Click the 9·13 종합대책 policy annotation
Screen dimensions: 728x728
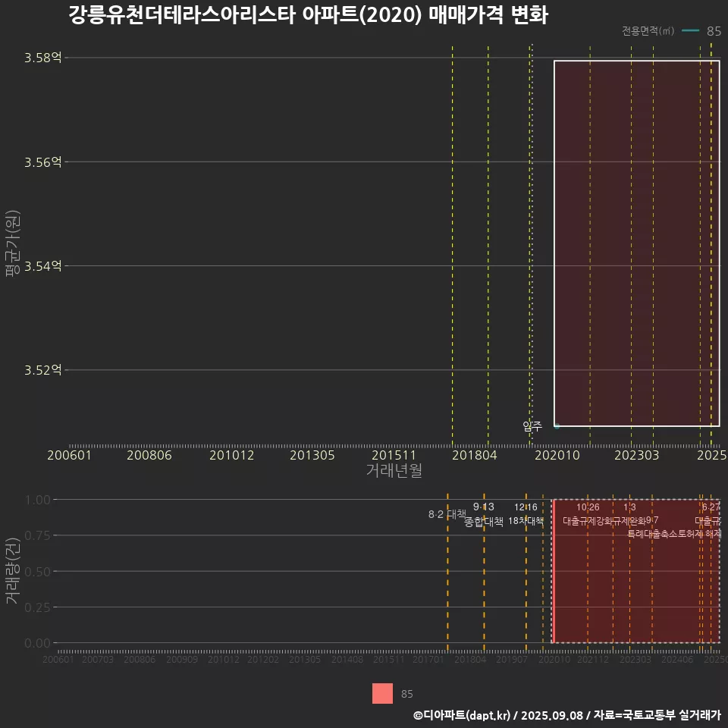pos(484,514)
